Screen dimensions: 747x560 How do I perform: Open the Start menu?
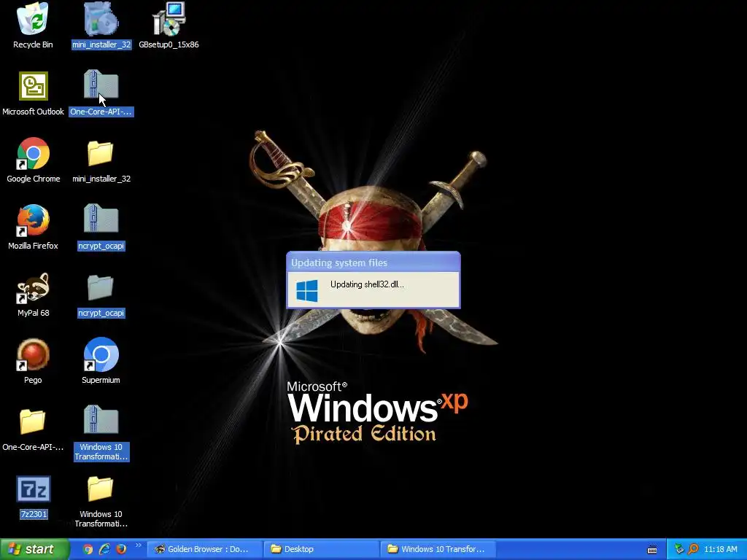34,549
